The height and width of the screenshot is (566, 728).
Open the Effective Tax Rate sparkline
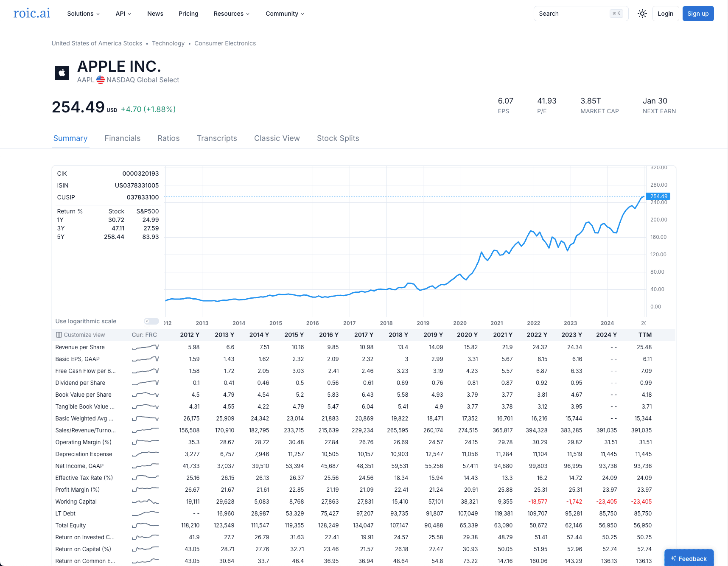(x=145, y=478)
